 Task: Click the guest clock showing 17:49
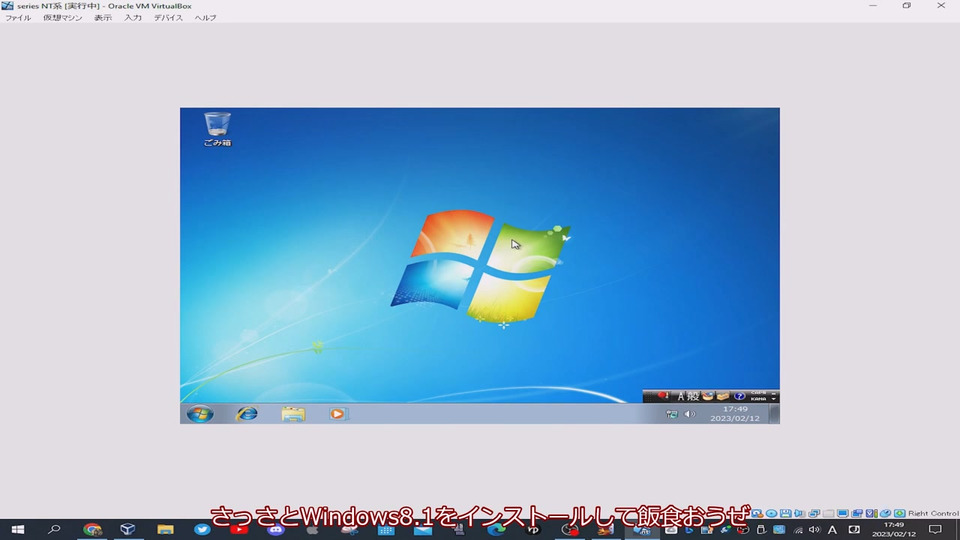tap(735, 414)
